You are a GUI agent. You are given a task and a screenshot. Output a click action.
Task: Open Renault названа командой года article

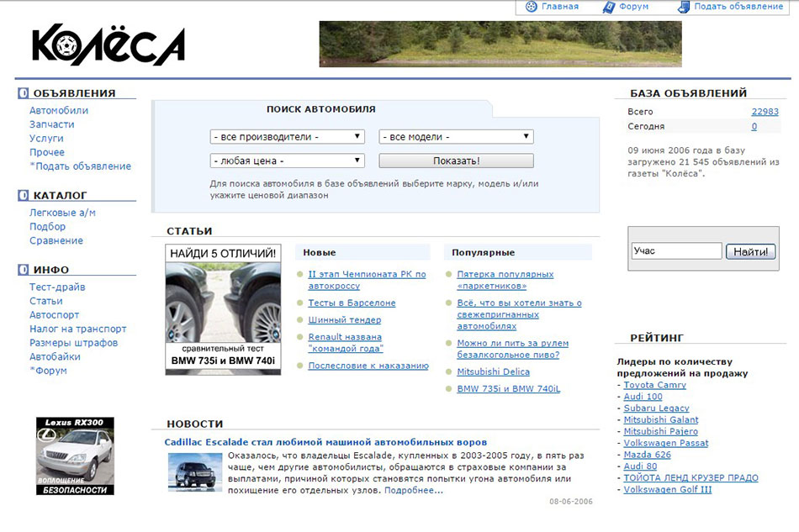coord(346,343)
